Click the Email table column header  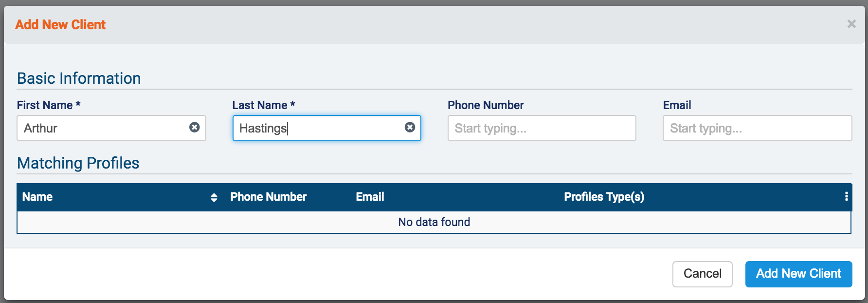click(370, 197)
